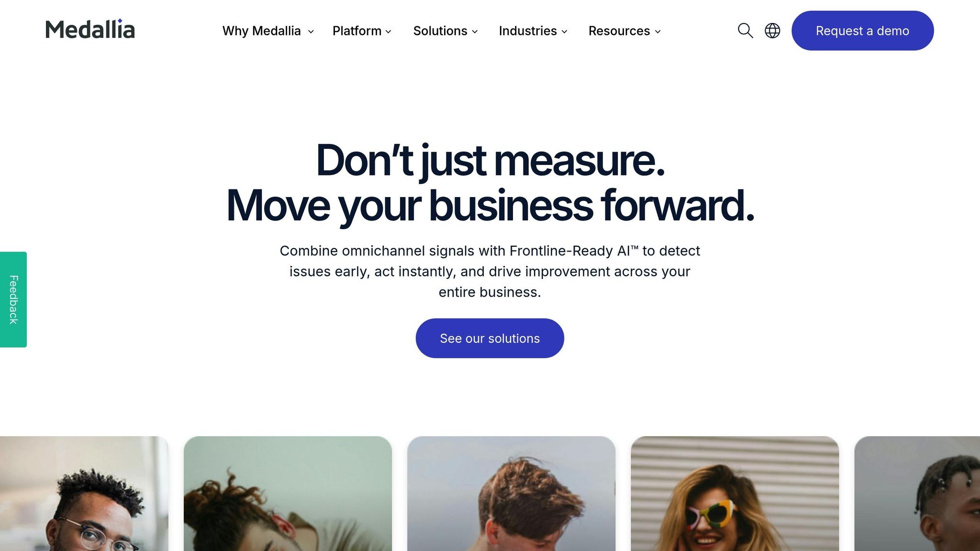Click the globe language selector icon

tap(772, 31)
